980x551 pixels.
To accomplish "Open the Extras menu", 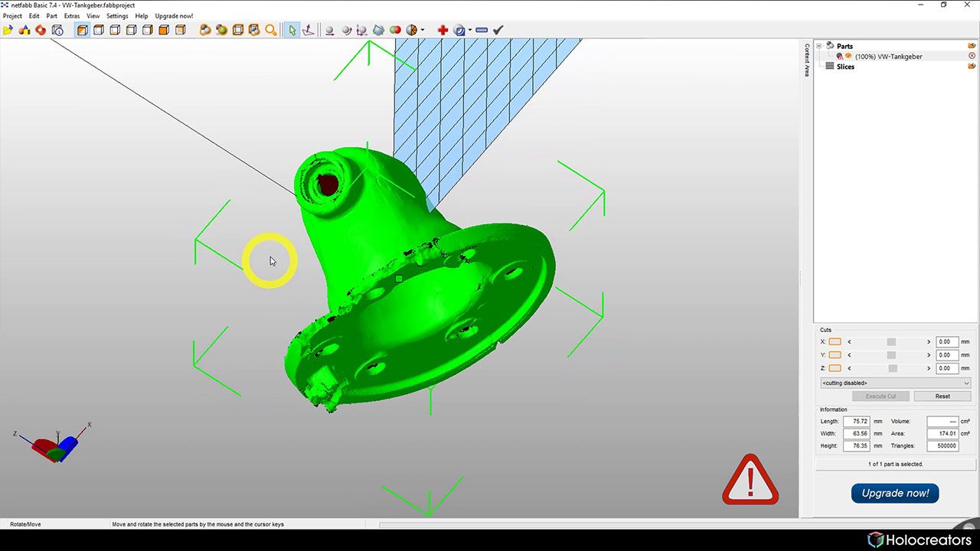I will tap(71, 15).
